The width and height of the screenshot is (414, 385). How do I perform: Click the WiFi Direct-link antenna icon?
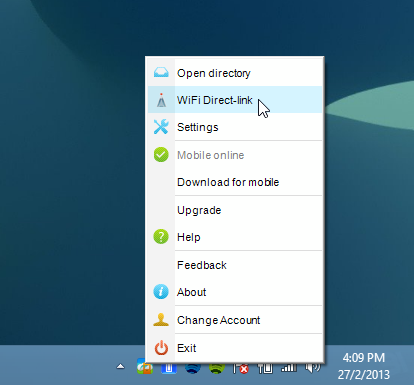161,100
